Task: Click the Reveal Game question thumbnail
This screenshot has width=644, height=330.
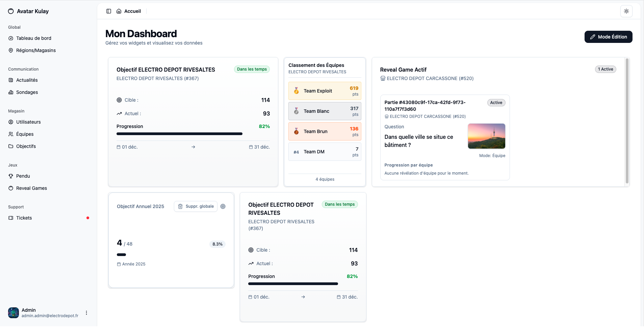Action: pyautogui.click(x=486, y=136)
